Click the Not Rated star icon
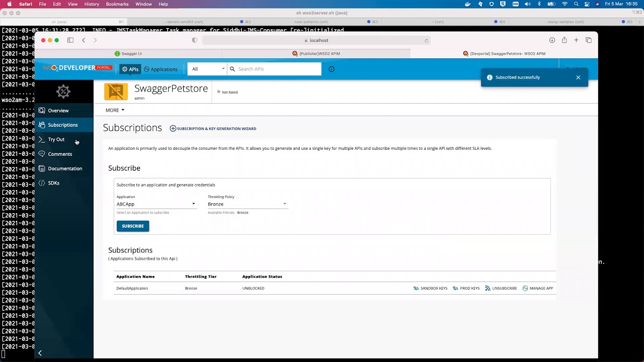This screenshot has width=644, height=362. coord(218,92)
